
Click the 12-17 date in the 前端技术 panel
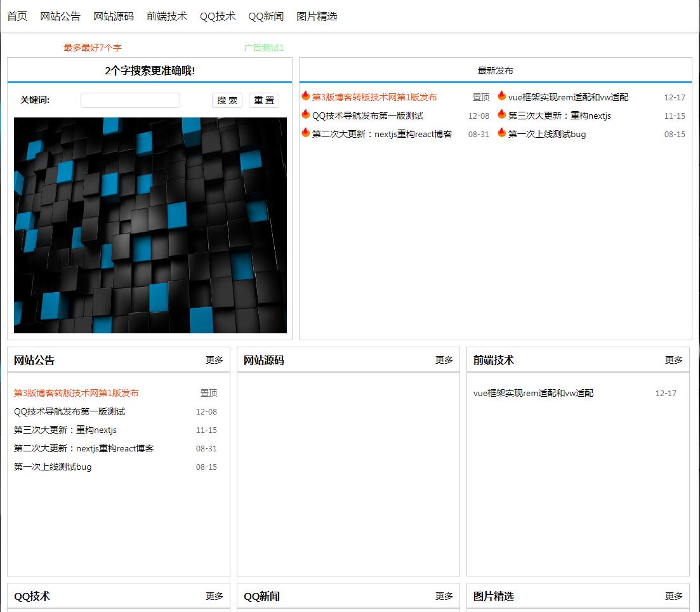[666, 393]
